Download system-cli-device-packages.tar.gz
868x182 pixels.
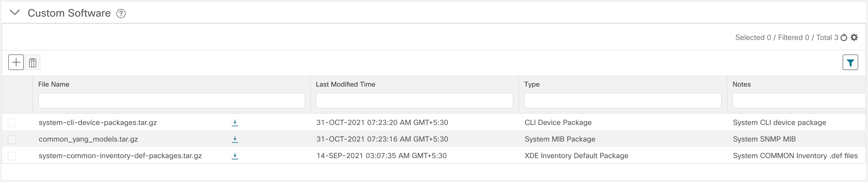[x=235, y=123]
